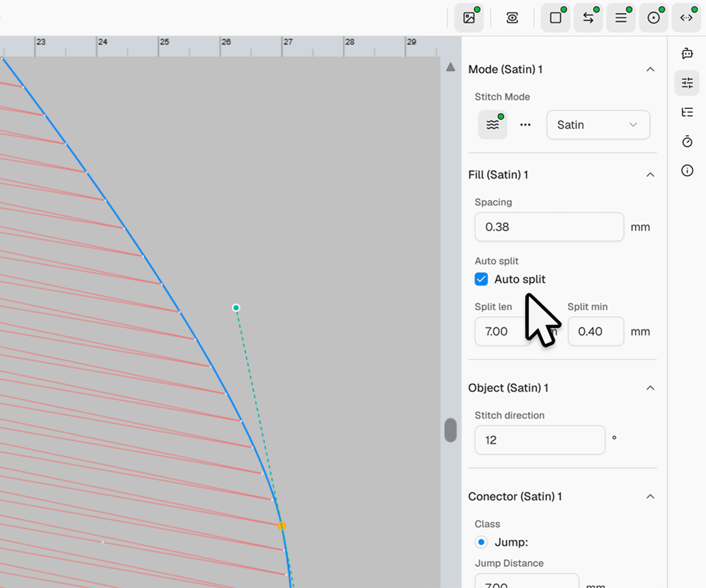Collapse the Object (Satin) 1 section

point(650,388)
